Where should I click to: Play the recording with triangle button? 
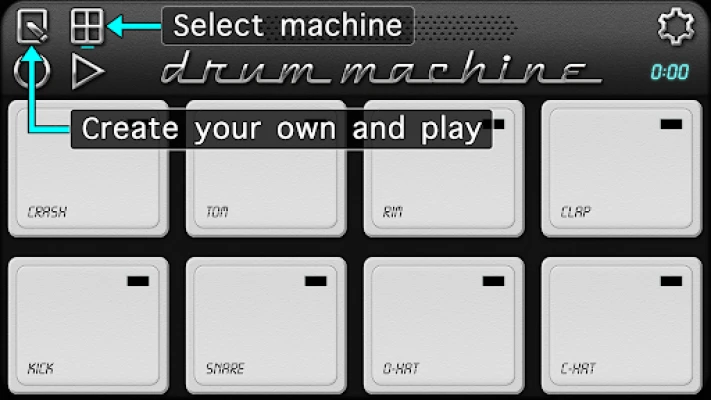[x=88, y=71]
